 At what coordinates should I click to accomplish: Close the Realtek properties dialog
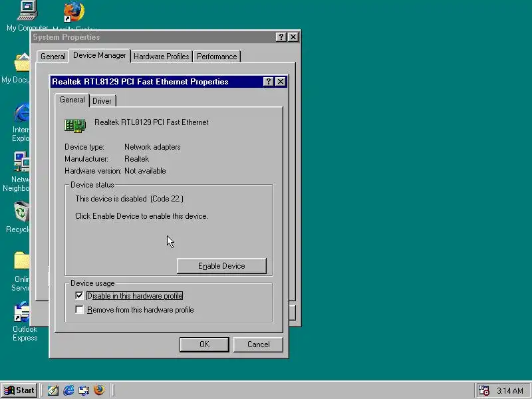[281, 81]
